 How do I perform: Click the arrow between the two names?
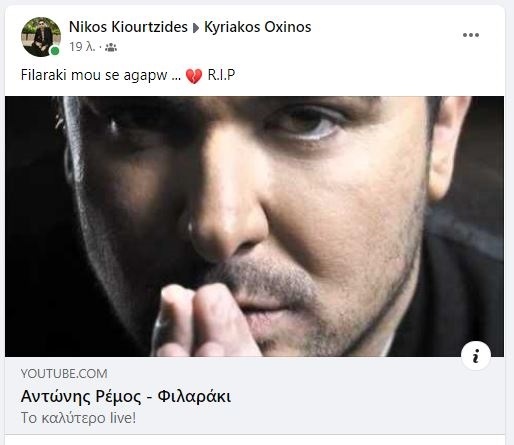click(x=196, y=28)
